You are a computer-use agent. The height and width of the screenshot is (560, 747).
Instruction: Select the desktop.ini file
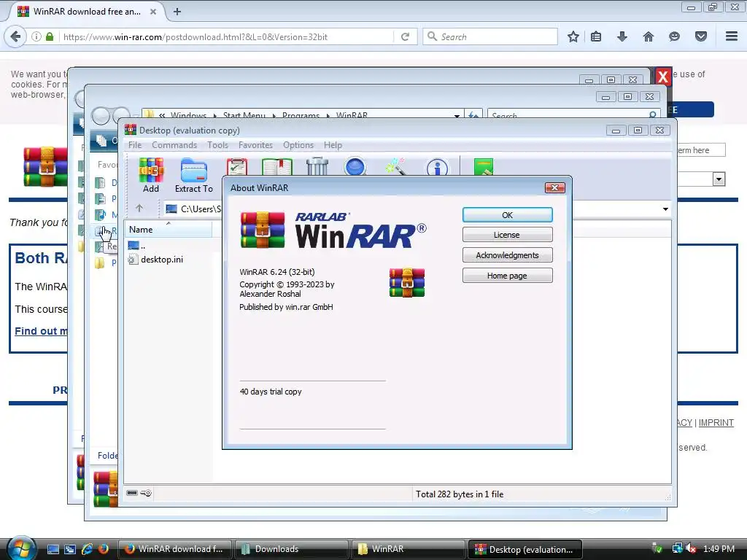click(156, 260)
